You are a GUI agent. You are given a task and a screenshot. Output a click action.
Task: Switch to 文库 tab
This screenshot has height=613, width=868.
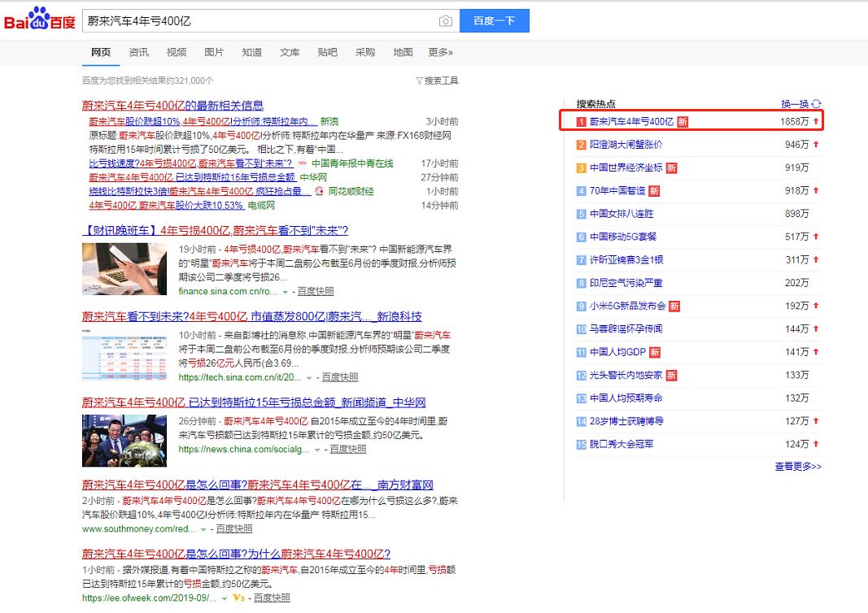(x=290, y=52)
